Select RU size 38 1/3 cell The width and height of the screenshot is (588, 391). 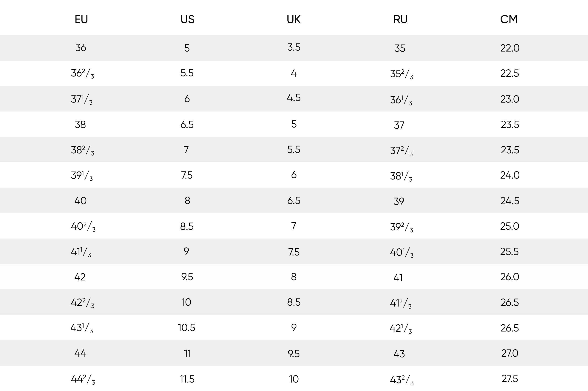[x=401, y=176]
